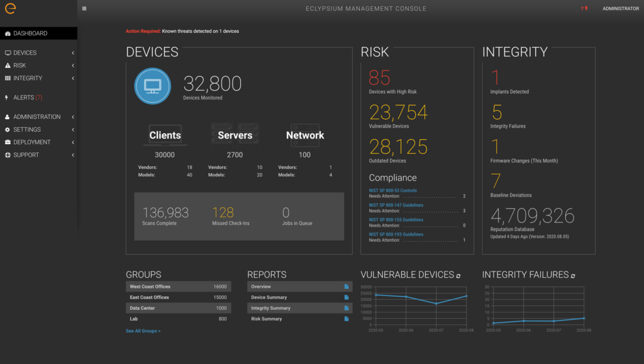
Task: Click the Support lifebuoy icon
Action: 8,155
